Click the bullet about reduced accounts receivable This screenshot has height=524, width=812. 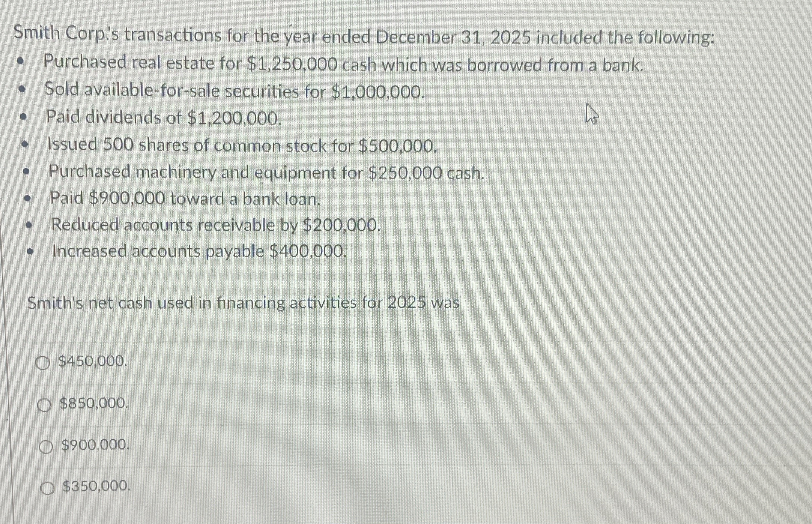pos(215,225)
